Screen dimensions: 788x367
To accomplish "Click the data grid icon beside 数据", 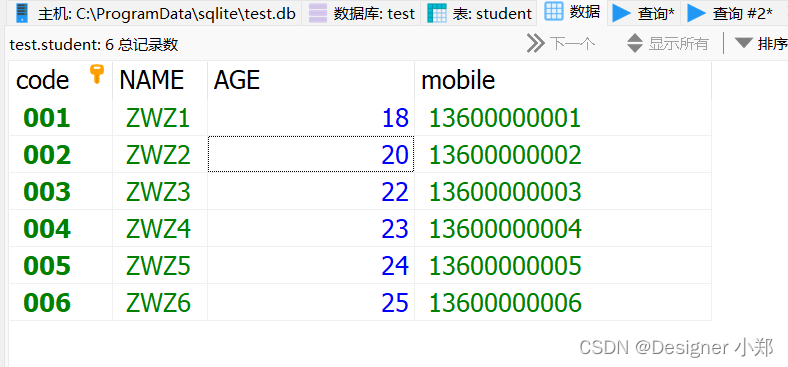I will point(553,11).
